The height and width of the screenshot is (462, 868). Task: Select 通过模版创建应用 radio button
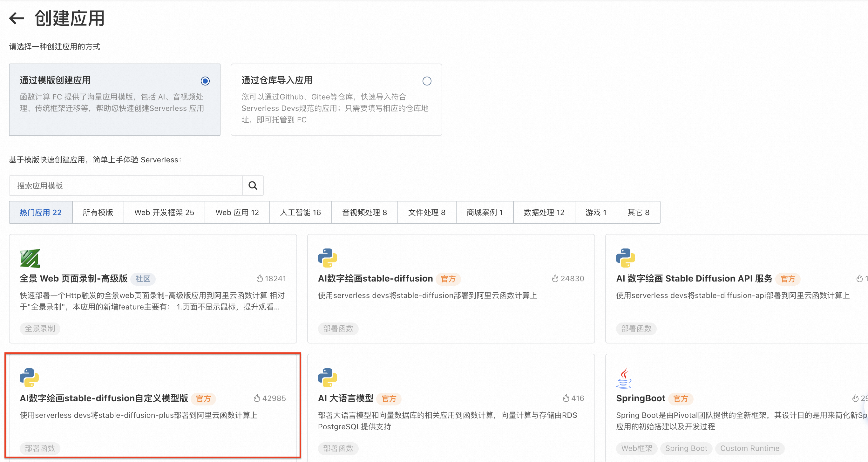tap(205, 81)
